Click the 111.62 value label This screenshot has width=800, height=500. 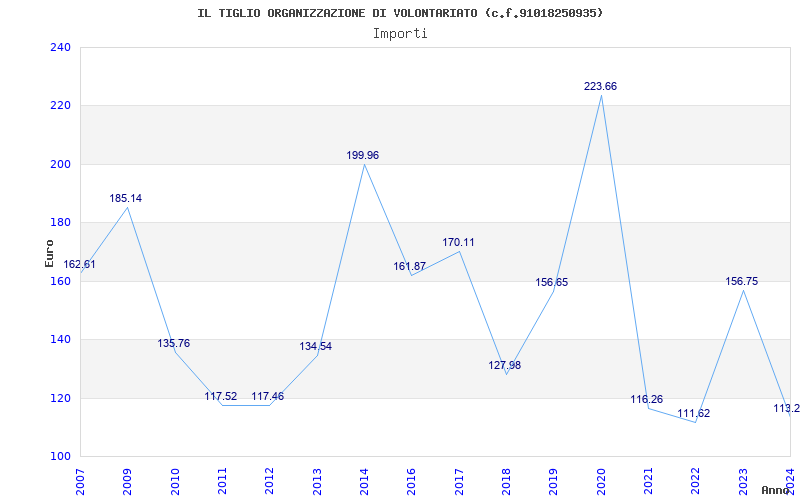point(693,413)
